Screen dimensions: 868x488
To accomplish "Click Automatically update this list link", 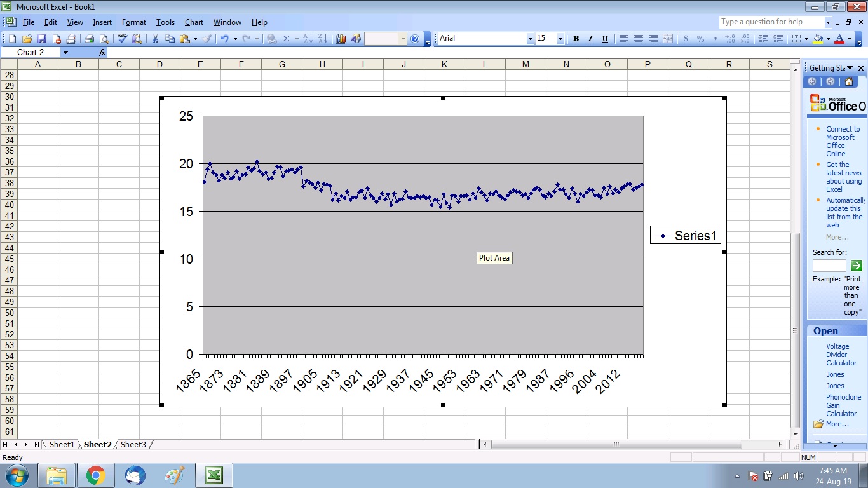I will 844,213.
